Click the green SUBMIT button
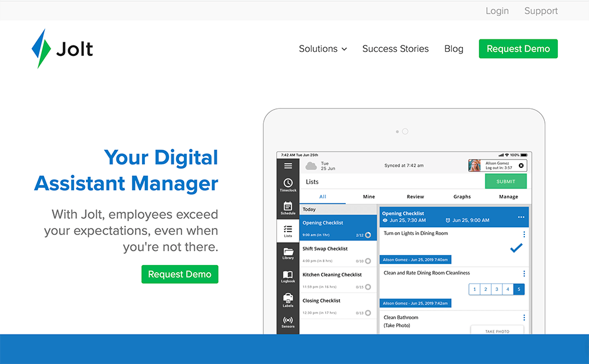This screenshot has width=589, height=364. coord(505,181)
